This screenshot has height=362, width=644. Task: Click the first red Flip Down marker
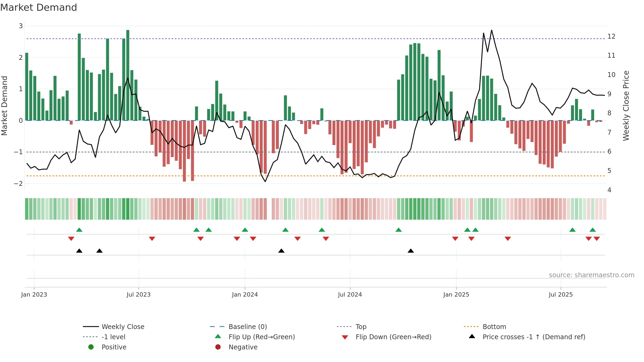(x=71, y=239)
